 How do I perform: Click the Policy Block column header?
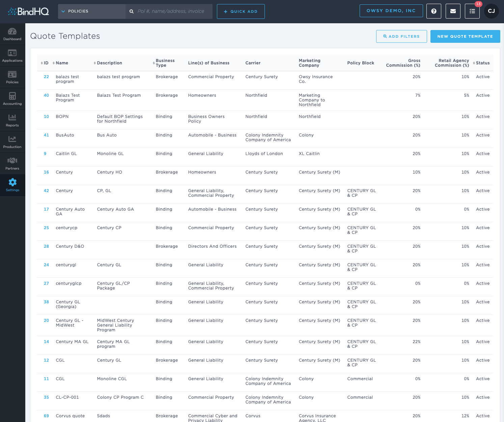pyautogui.click(x=361, y=63)
